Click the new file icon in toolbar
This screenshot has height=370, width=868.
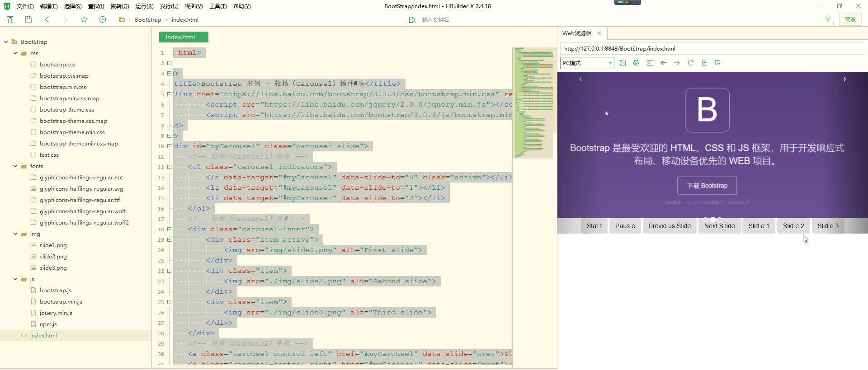10,19
